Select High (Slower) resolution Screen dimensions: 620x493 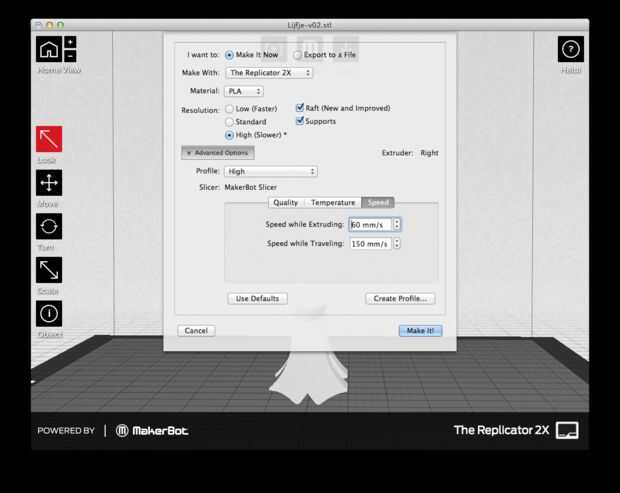coord(229,135)
